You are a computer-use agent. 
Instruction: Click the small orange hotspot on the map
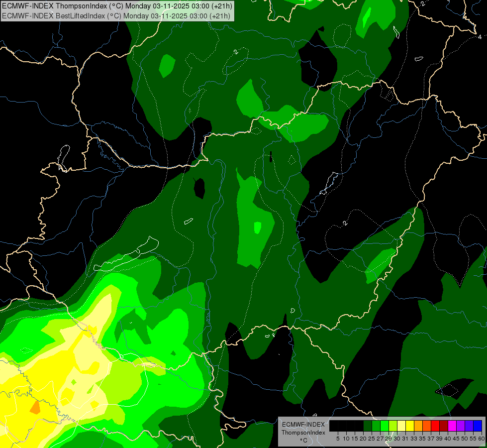tap(35, 407)
